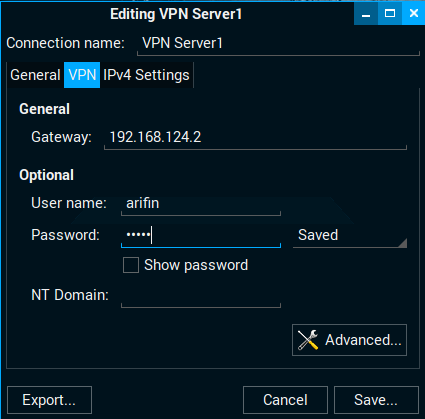425x419 pixels.
Task: Click the Editing VPN Server1 title bar
Action: tap(176, 14)
